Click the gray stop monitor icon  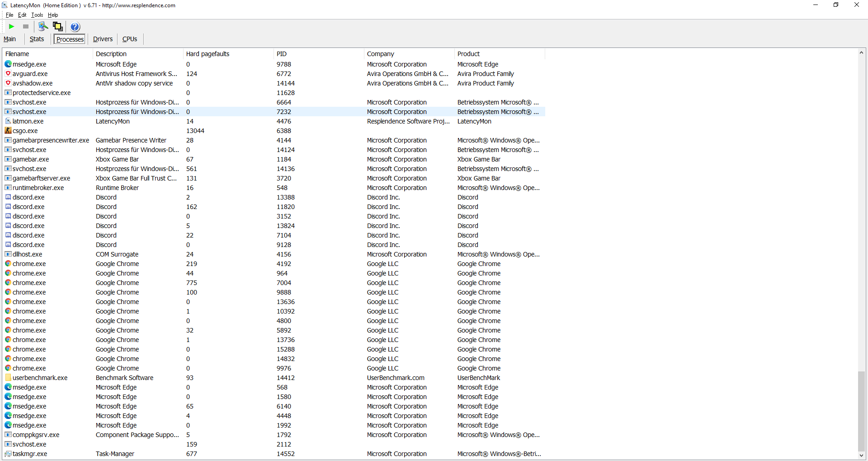coord(26,27)
